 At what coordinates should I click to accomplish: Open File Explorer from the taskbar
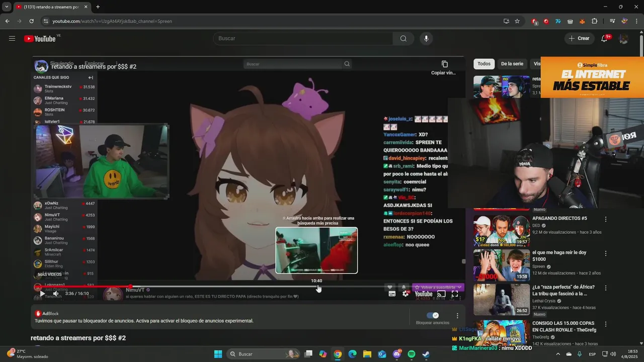coord(367,354)
